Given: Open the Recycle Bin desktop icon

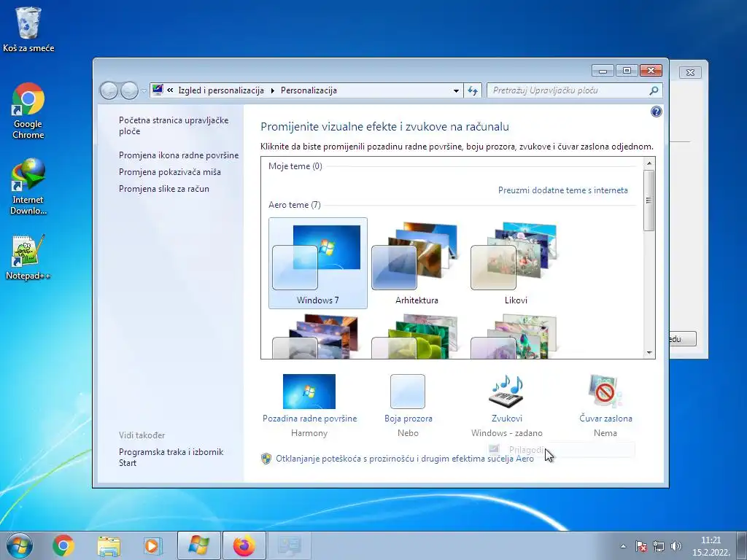Looking at the screenshot, I should (x=28, y=28).
